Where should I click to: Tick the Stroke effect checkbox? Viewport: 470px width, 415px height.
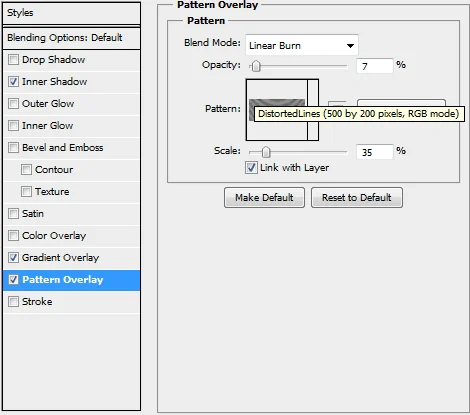tap(13, 302)
